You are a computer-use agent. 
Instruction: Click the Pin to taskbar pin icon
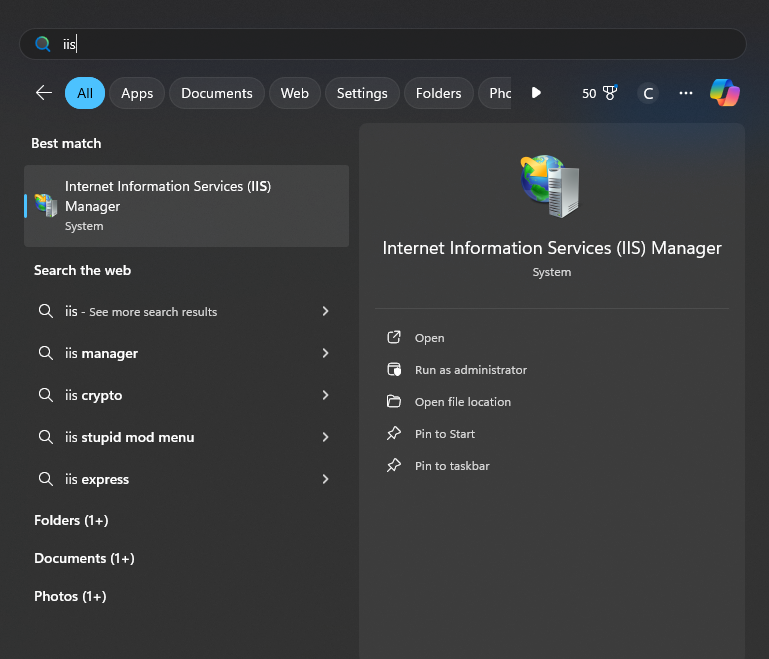394,465
